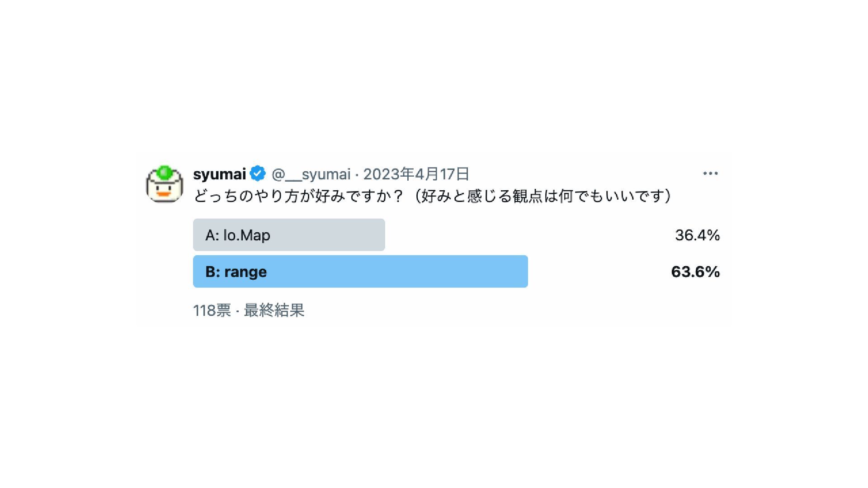Click the 最終結果 final results label
This screenshot has width=868, height=488.
(x=274, y=310)
